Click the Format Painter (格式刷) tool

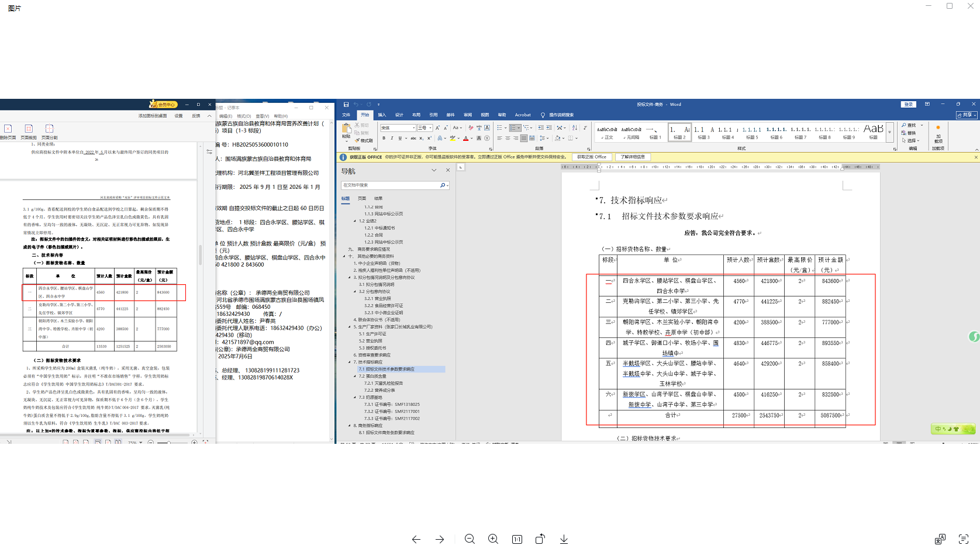click(x=364, y=141)
